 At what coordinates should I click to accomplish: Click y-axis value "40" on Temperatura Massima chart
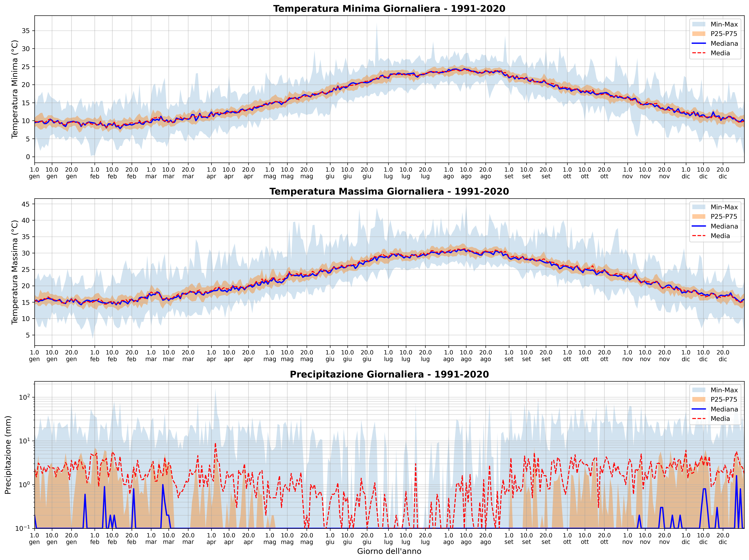click(26, 220)
